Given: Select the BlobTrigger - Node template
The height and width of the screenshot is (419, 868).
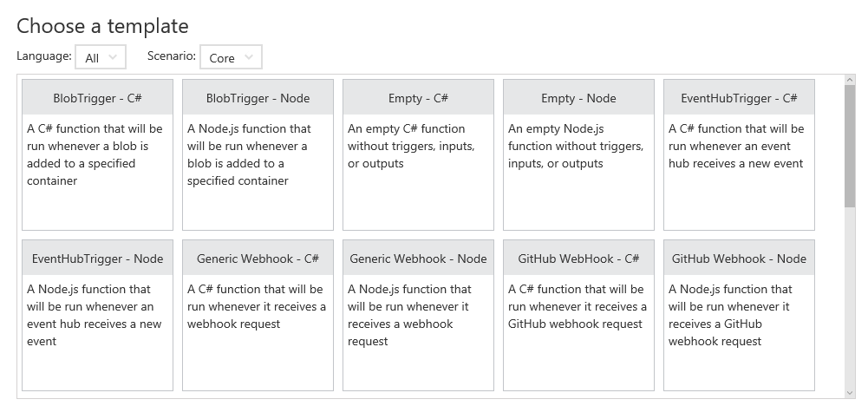Looking at the screenshot, I should pos(258,98).
